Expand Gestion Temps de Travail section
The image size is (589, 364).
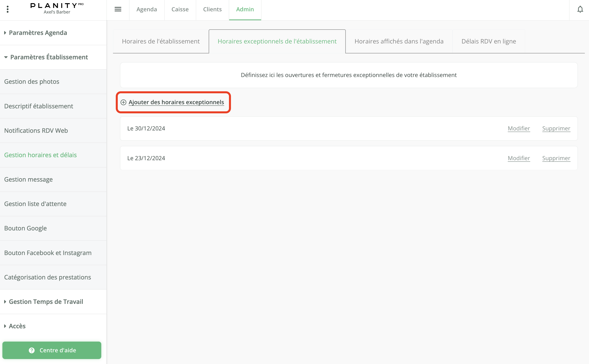46,302
